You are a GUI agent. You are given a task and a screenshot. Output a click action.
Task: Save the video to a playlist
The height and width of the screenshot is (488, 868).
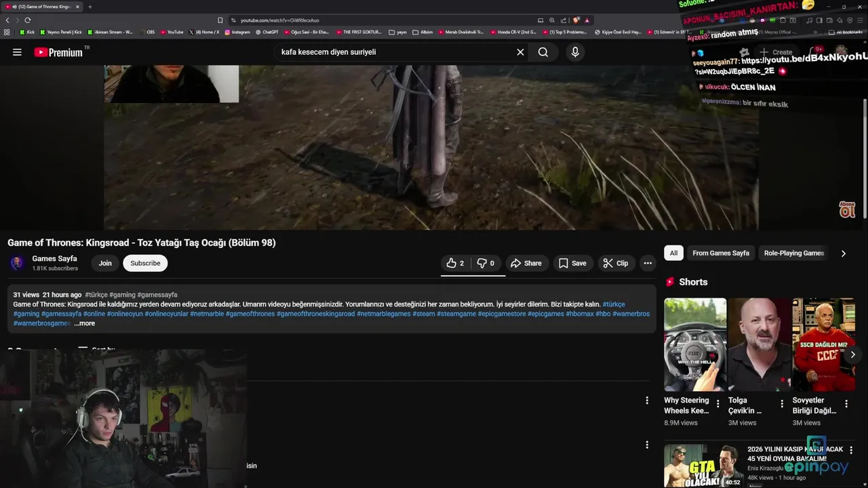pos(572,263)
